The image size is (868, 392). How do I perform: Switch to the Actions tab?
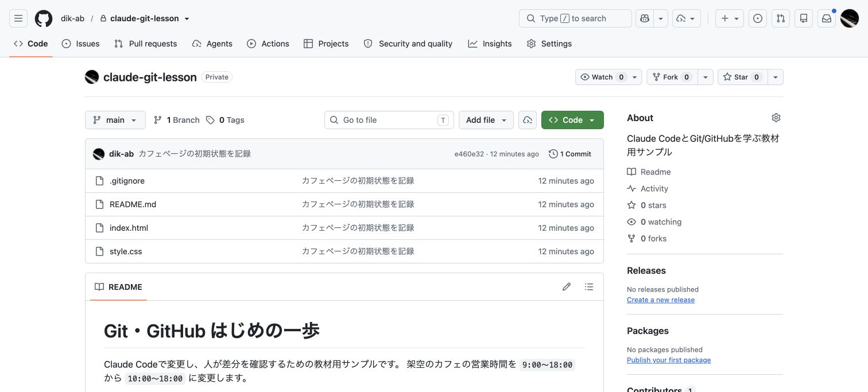(x=268, y=44)
